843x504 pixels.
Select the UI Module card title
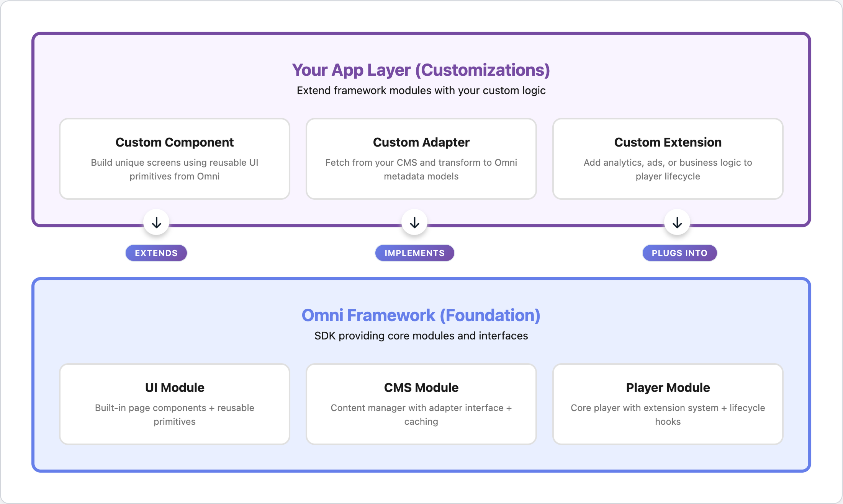coord(175,388)
